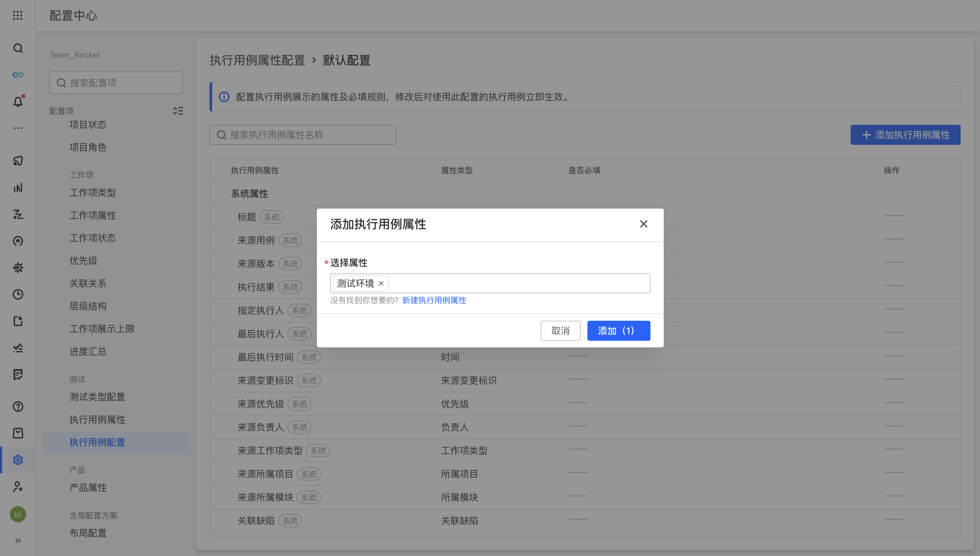Image resolution: width=980 pixels, height=556 pixels.
Task: Click the 来源工作项类型 attribute row
Action: coord(585,451)
